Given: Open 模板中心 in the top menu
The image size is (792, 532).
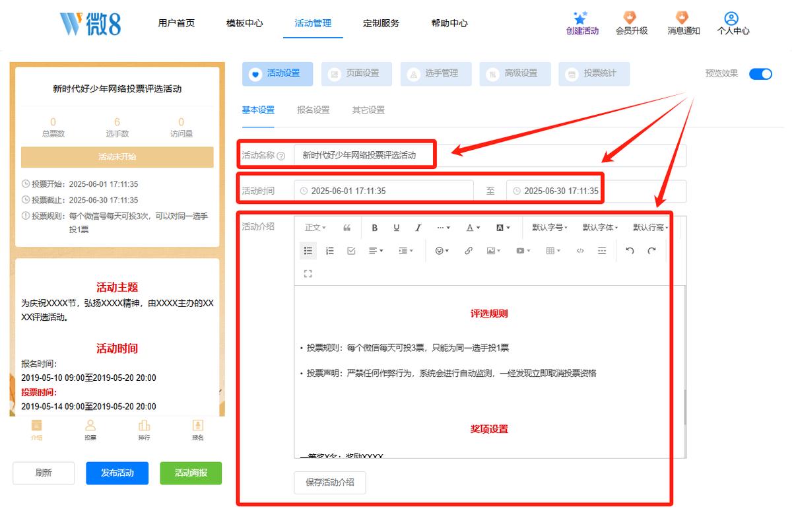Looking at the screenshot, I should [x=244, y=23].
